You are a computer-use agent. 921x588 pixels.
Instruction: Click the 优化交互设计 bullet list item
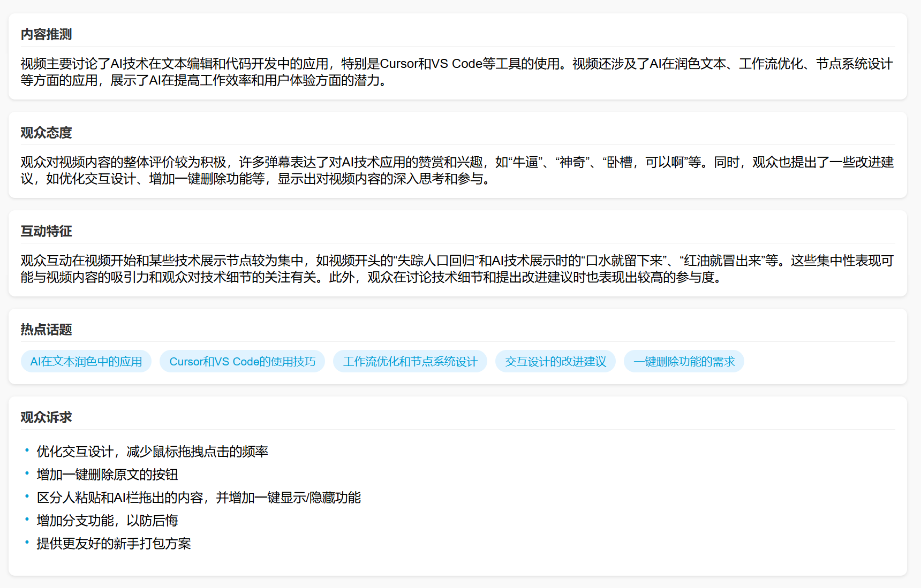[152, 452]
